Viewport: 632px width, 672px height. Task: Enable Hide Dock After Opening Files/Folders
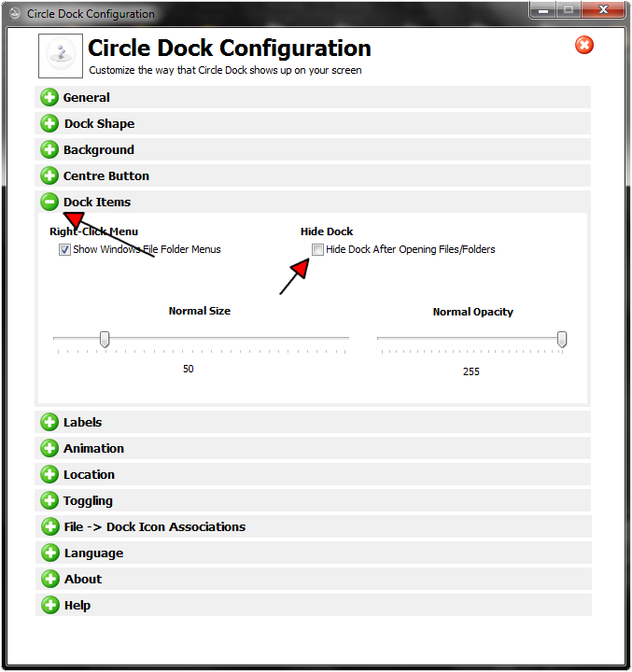tap(318, 250)
